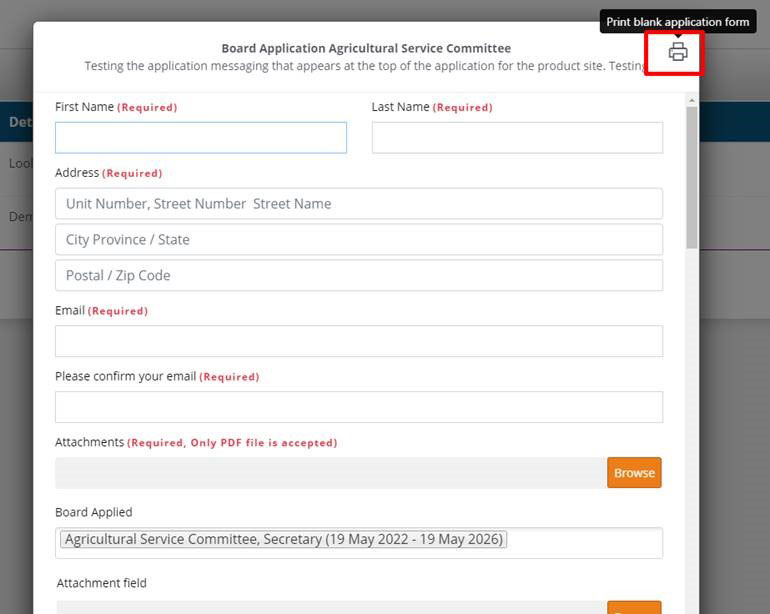The image size is (770, 614).
Task: Click the form's vertical scrollbar thumb
Action: click(x=692, y=177)
